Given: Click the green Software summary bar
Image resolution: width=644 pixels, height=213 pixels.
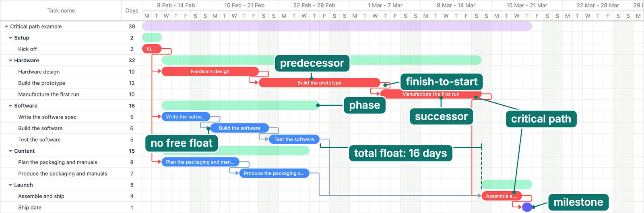Looking at the screenshot, I should pos(241,105).
